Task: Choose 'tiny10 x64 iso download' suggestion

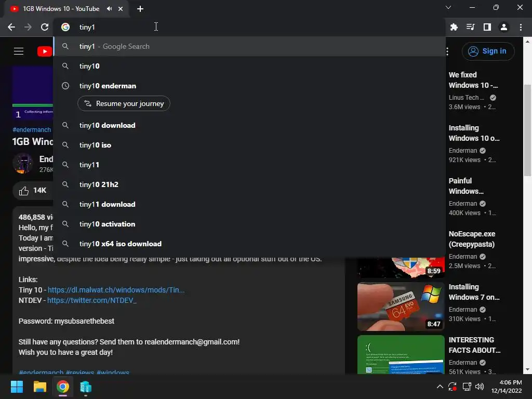Action: 249,244
